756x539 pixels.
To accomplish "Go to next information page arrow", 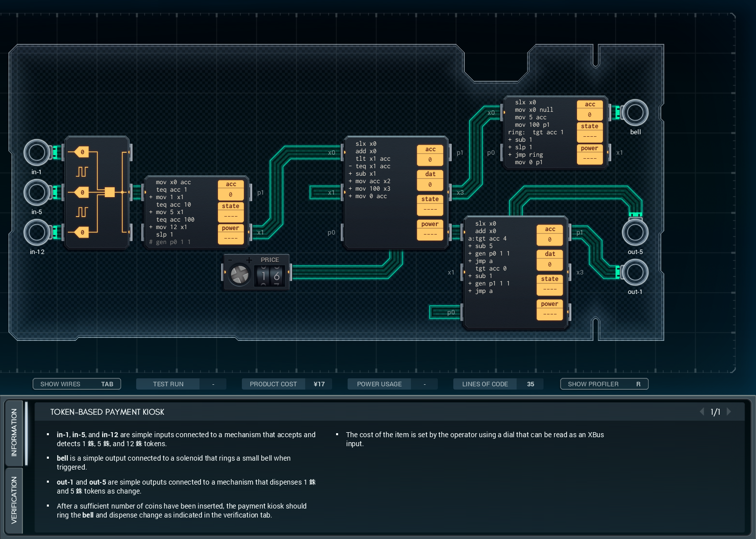I will pos(729,412).
